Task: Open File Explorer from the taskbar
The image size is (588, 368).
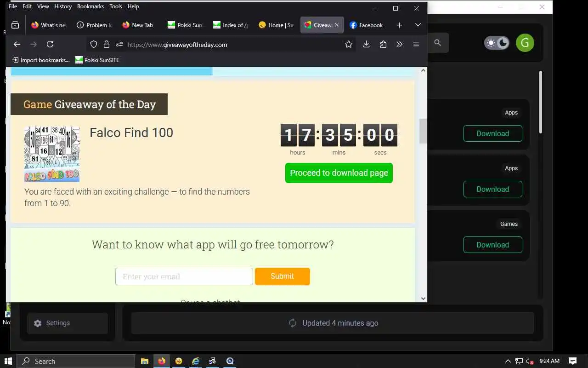Action: tap(144, 361)
